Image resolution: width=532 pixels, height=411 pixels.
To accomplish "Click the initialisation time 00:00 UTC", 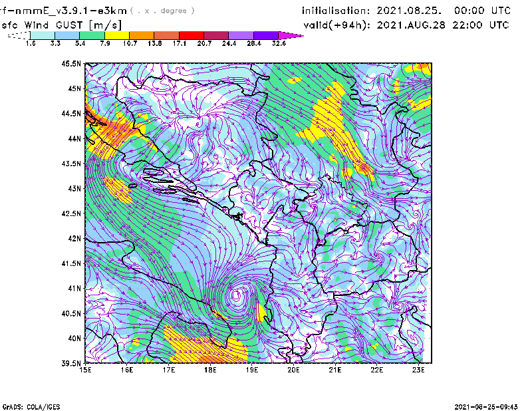I will click(x=482, y=11).
